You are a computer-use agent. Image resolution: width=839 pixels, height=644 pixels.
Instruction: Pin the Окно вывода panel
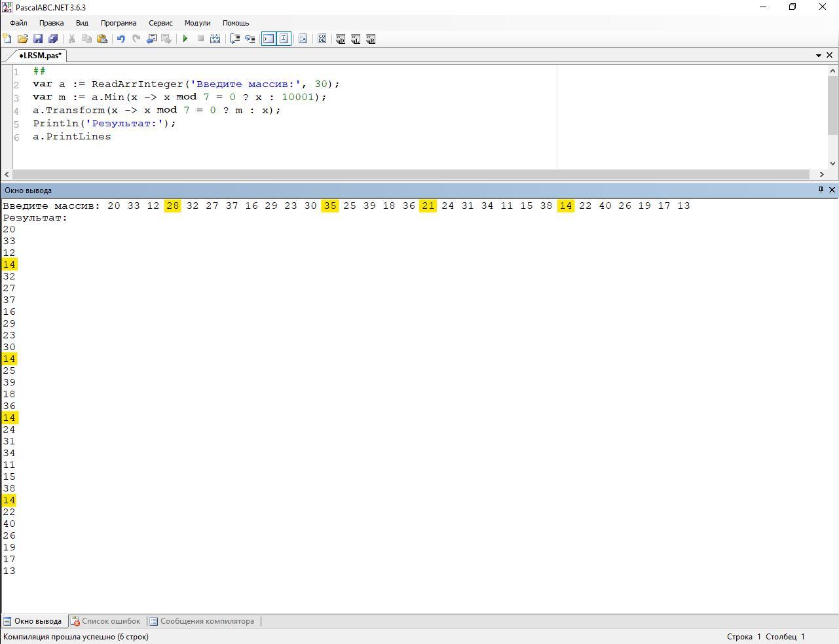[x=820, y=190]
